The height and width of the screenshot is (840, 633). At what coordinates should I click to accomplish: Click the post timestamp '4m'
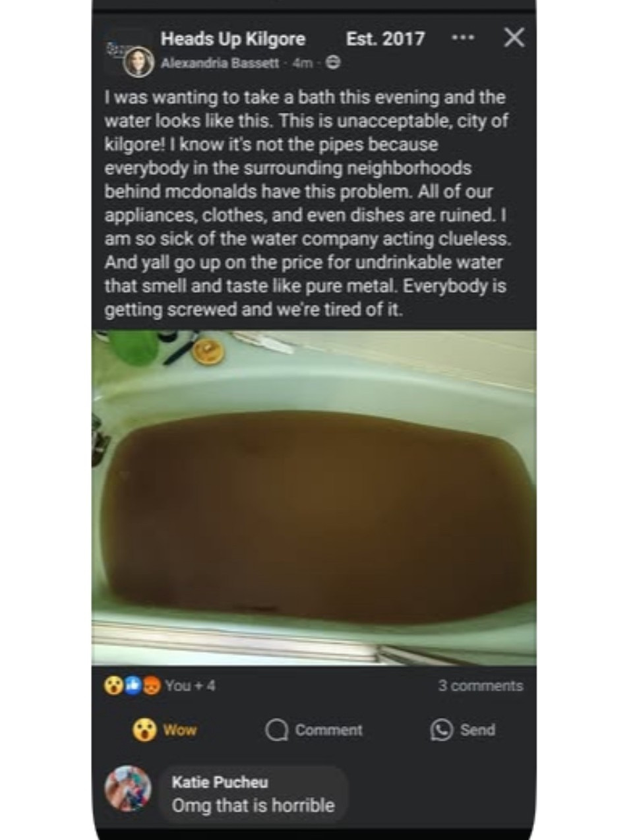302,63
